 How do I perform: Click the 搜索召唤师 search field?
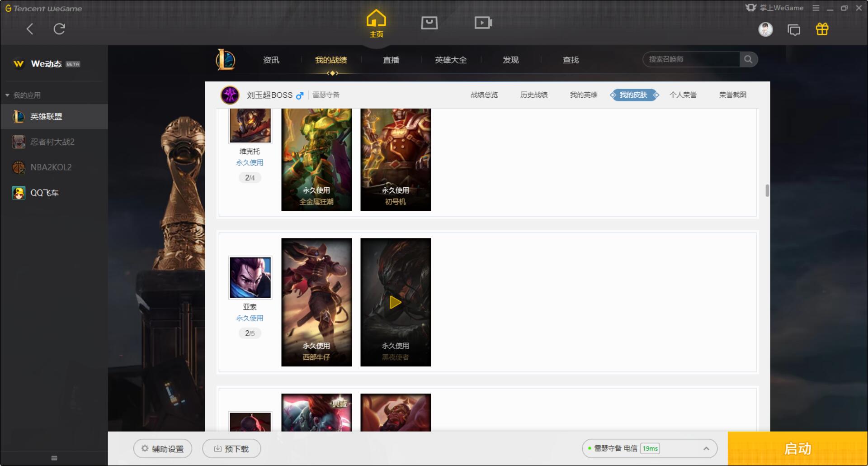coord(691,59)
